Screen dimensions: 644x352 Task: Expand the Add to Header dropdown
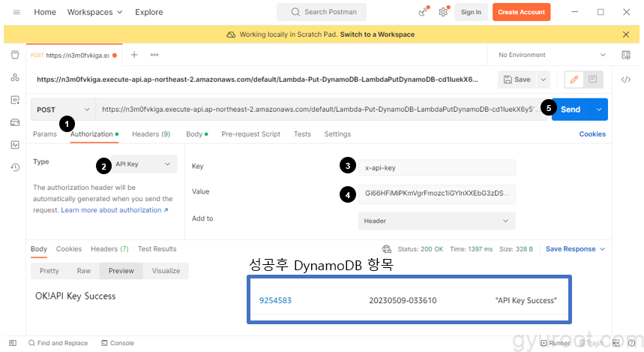pos(436,221)
